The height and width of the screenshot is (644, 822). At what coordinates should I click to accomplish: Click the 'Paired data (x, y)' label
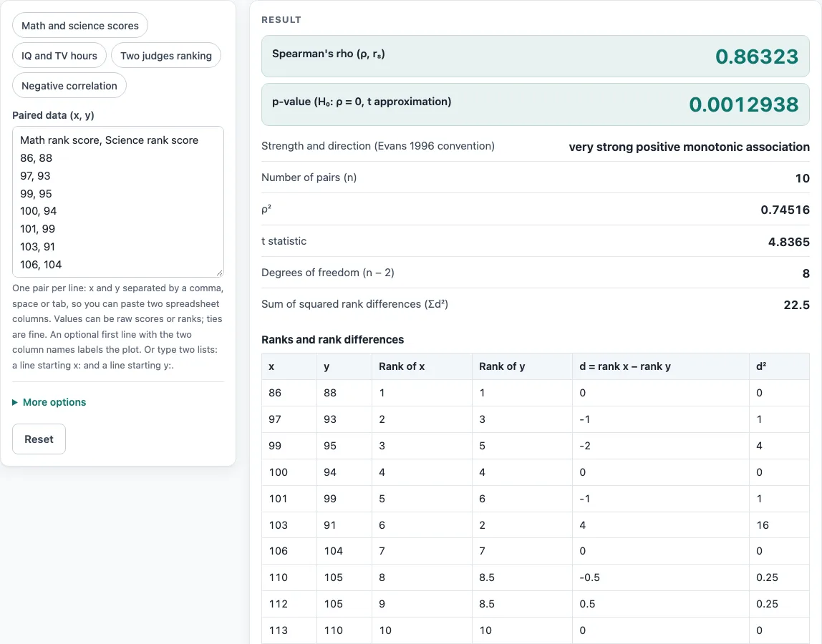pyautogui.click(x=53, y=115)
